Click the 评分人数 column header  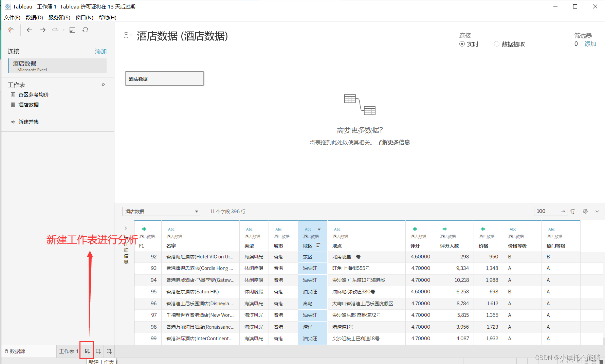click(x=450, y=246)
